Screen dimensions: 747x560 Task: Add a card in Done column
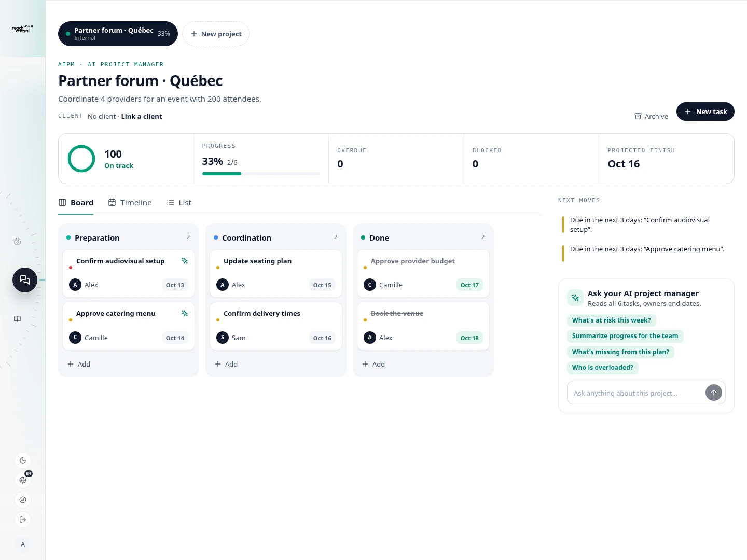[374, 364]
